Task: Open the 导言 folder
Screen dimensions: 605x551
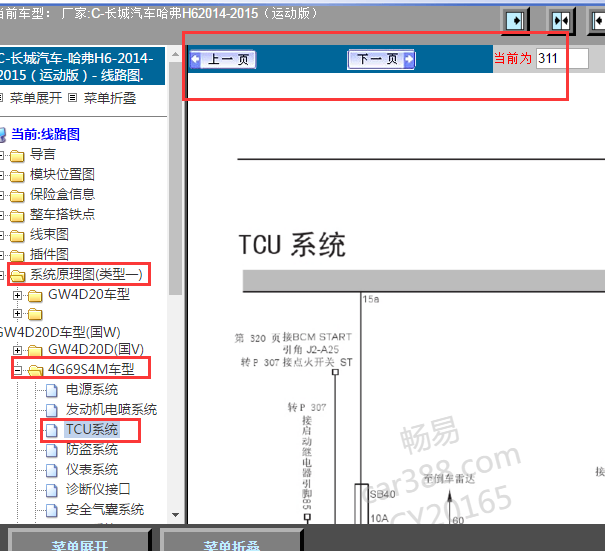Action: coord(43,154)
